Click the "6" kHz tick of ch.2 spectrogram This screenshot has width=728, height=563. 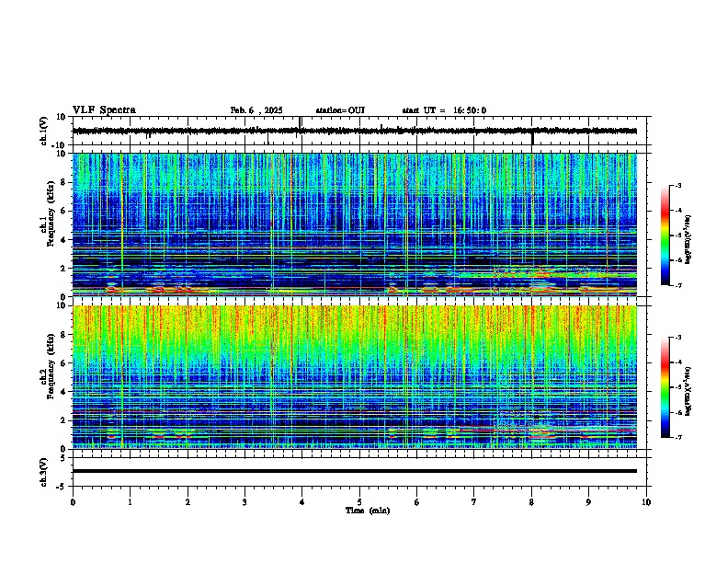point(64,363)
